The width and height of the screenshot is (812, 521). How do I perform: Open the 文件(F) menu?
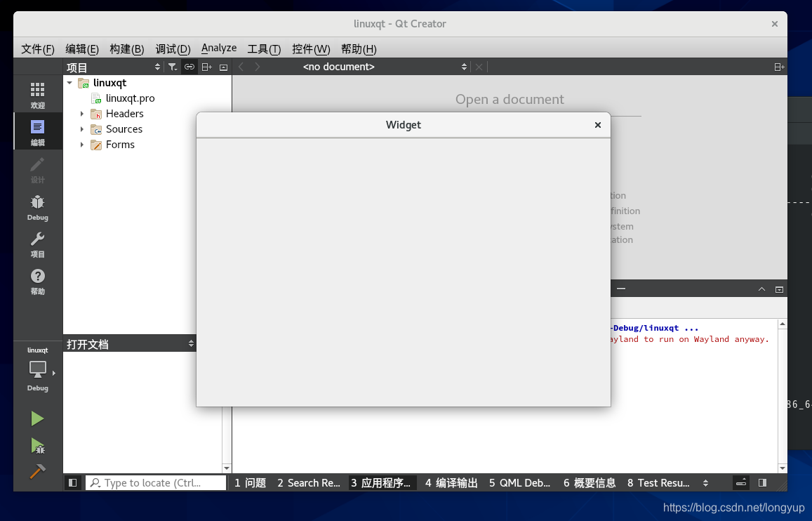click(38, 48)
